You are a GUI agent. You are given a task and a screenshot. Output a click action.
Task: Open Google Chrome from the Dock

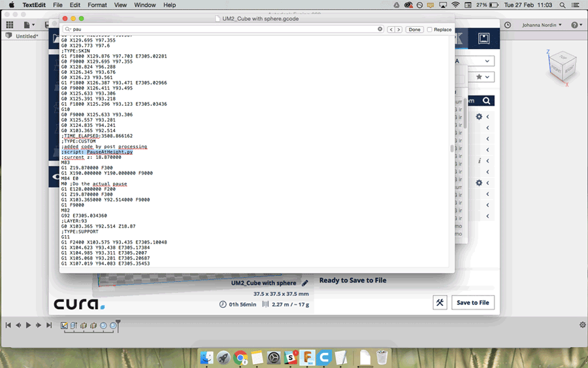click(x=240, y=358)
